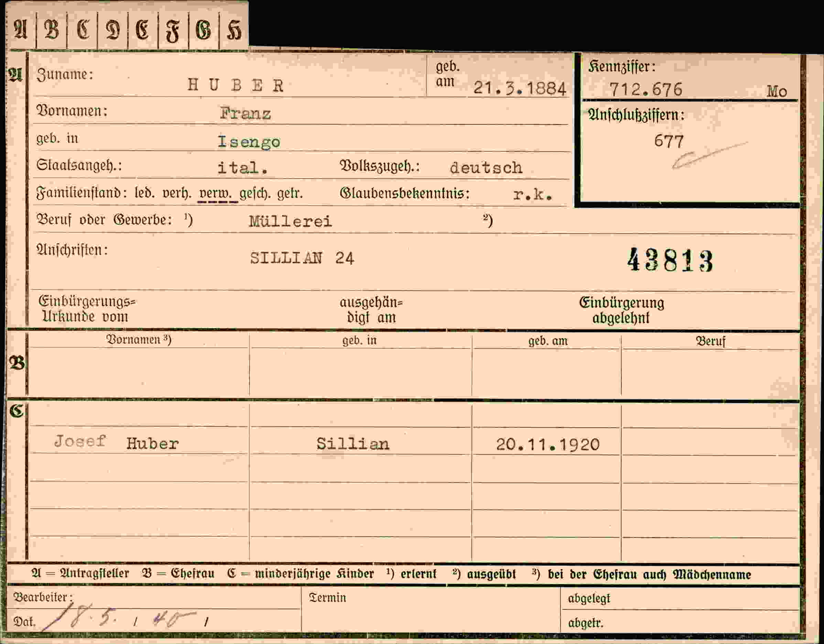Click the geb. am column header
Viewport: 824px width, 644px height.
pos(548,341)
